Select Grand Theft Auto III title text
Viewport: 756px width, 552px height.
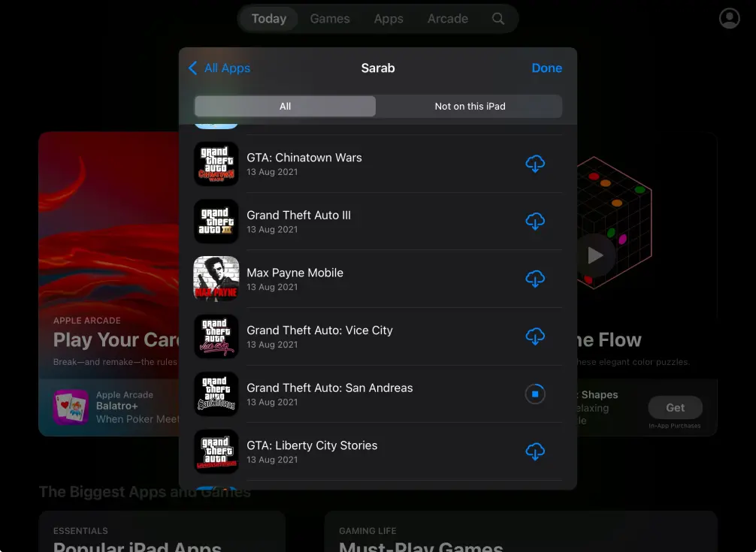click(298, 216)
